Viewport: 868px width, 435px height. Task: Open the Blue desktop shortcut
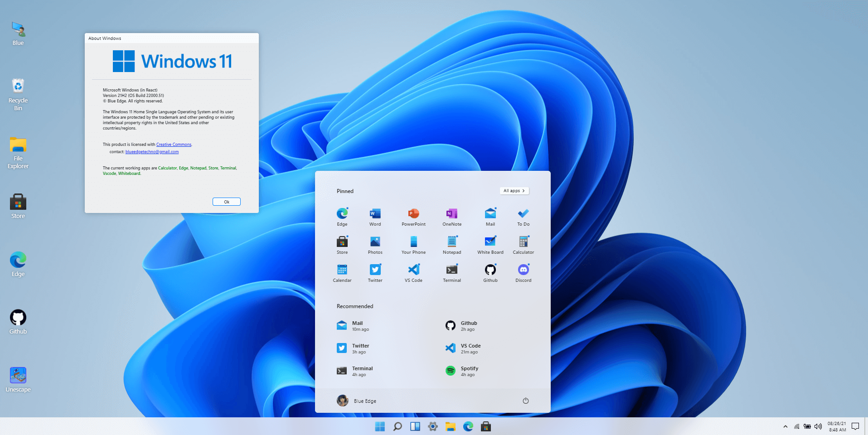pos(18,34)
